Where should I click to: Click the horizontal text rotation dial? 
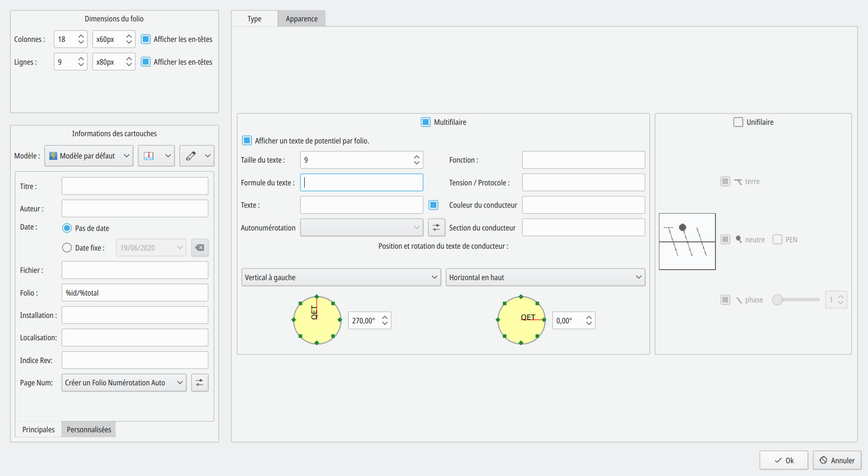click(521, 320)
